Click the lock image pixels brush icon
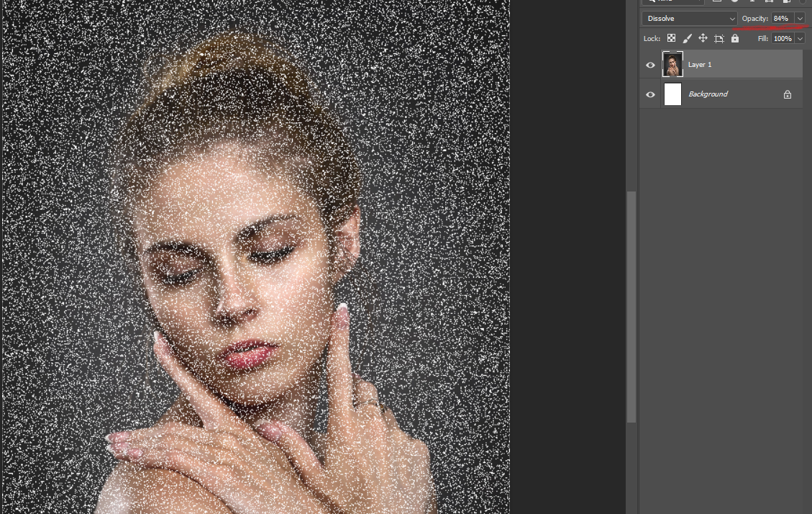The width and height of the screenshot is (812, 514). (687, 38)
